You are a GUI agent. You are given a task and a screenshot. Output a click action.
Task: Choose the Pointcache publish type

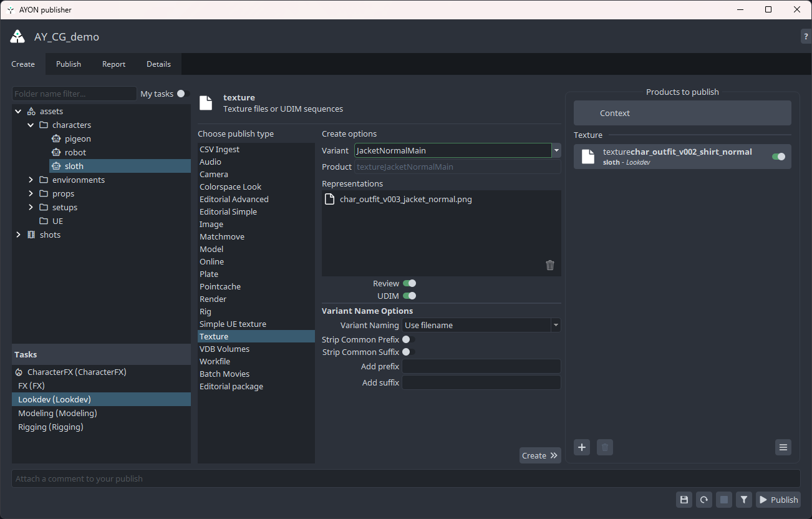tap(256, 286)
